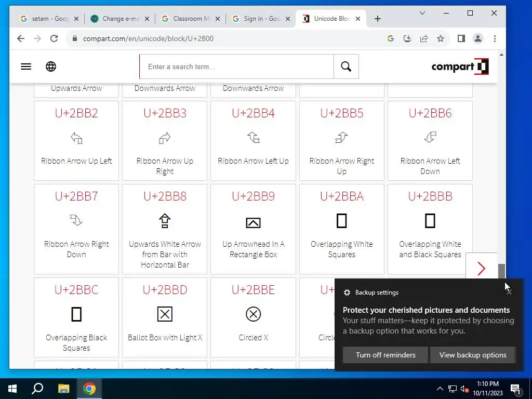Click the Up Arrowhead In A Rectangle Box glyph
Screen dimensions: 532x399
[253, 223]
